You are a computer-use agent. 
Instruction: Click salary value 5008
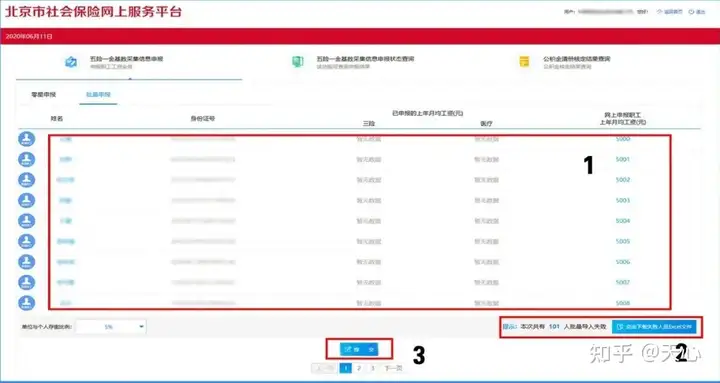[x=623, y=303]
